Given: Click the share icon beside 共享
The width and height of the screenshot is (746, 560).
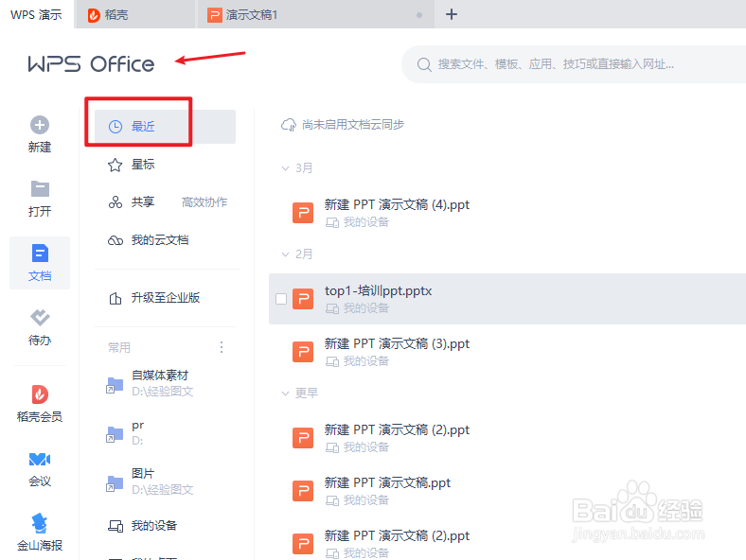Looking at the screenshot, I should point(115,202).
